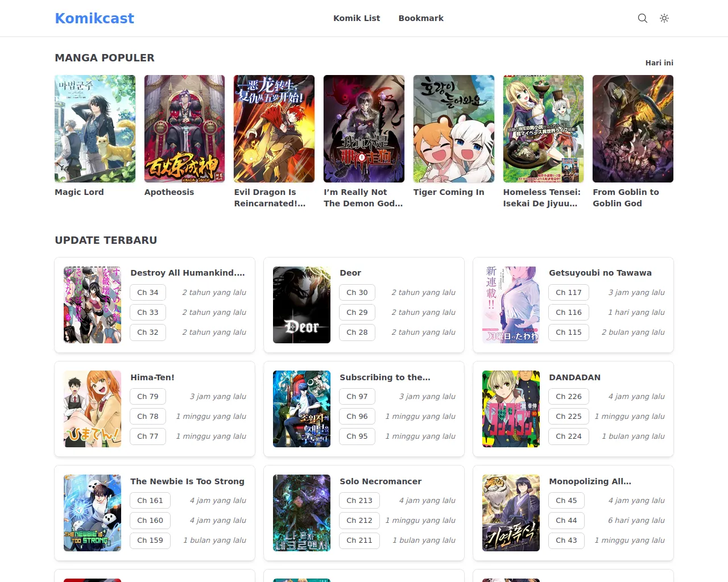Open Apotheosis cover thumbnail
Viewport: 728px width, 582px height.
click(185, 128)
